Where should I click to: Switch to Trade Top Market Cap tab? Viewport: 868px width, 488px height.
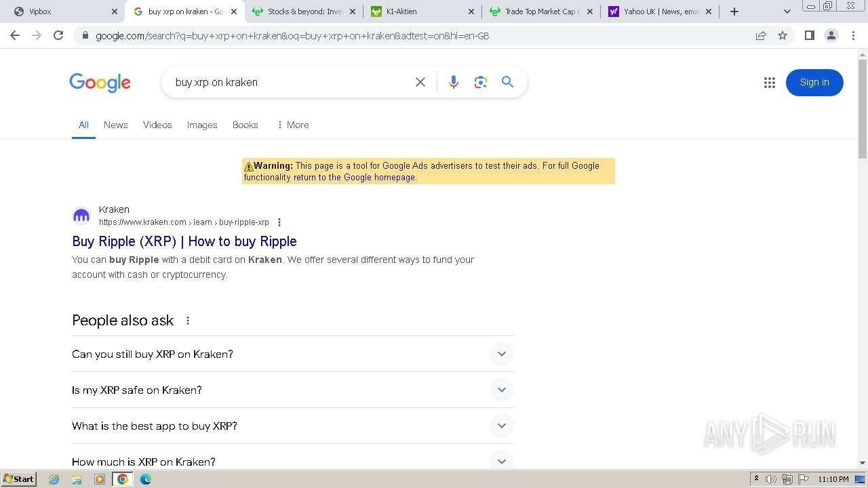[541, 12]
